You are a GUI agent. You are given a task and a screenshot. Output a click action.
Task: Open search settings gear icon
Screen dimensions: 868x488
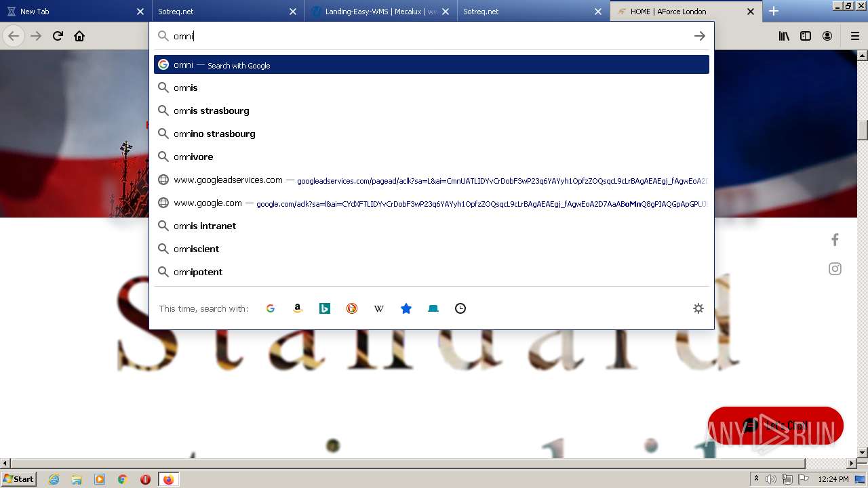click(698, 308)
